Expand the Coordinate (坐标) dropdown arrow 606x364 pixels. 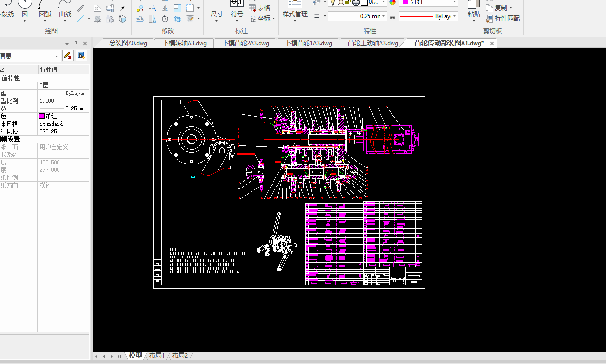click(273, 19)
